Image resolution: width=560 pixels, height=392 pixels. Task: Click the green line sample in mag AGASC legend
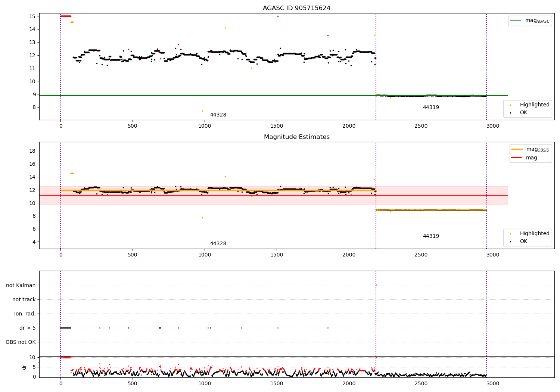[516, 21]
